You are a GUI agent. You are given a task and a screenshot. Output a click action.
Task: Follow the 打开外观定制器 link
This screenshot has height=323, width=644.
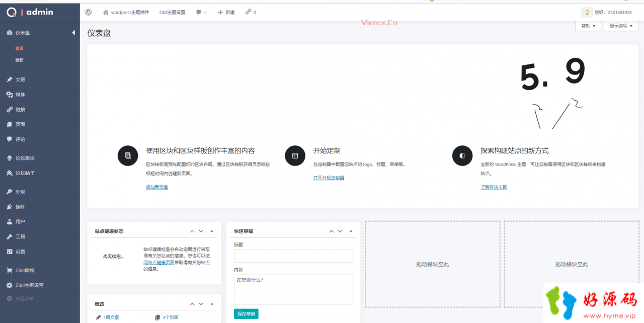coord(329,178)
